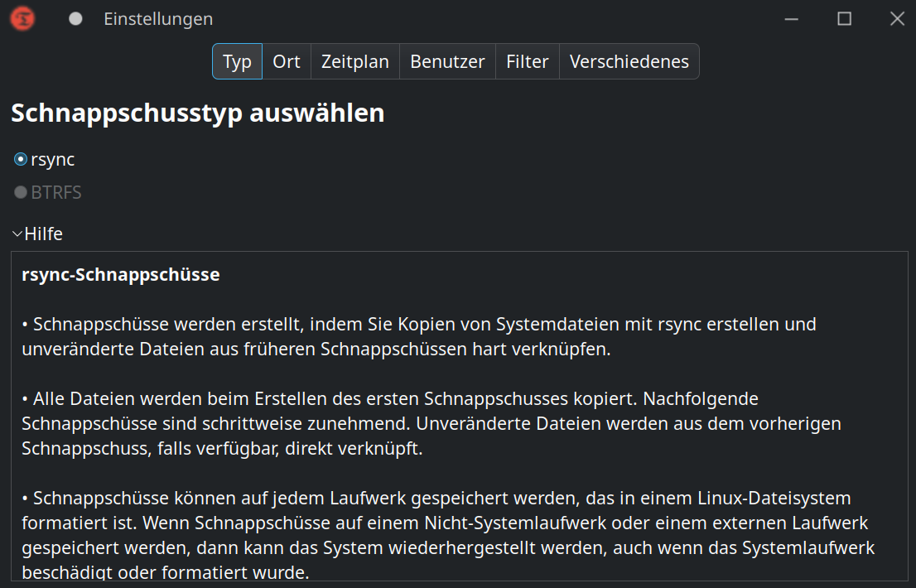Collapse the Hilfe help section
This screenshot has height=588, width=916.
point(38,234)
